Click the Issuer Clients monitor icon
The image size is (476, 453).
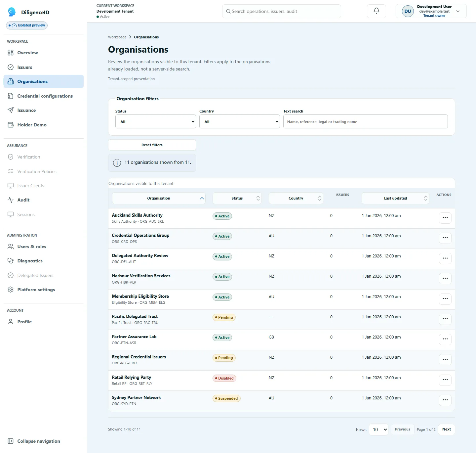point(11,186)
